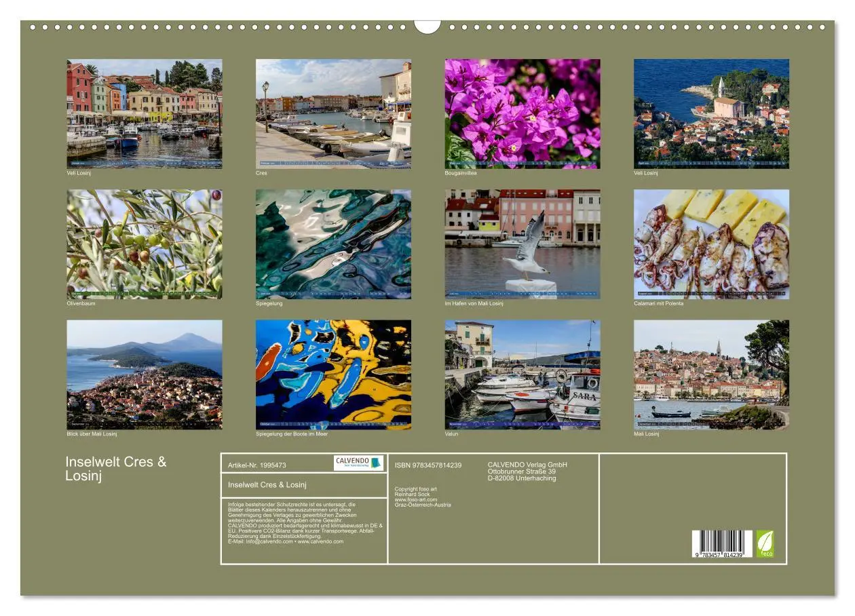Select the Cres harbor photo

[x=334, y=112]
